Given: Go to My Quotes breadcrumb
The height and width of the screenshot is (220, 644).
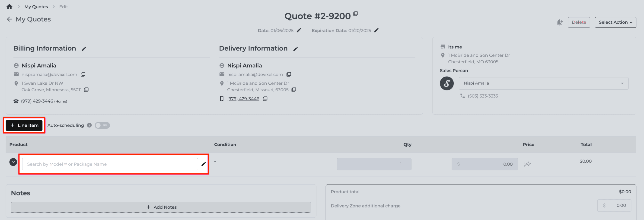Looking at the screenshot, I should tap(36, 7).
